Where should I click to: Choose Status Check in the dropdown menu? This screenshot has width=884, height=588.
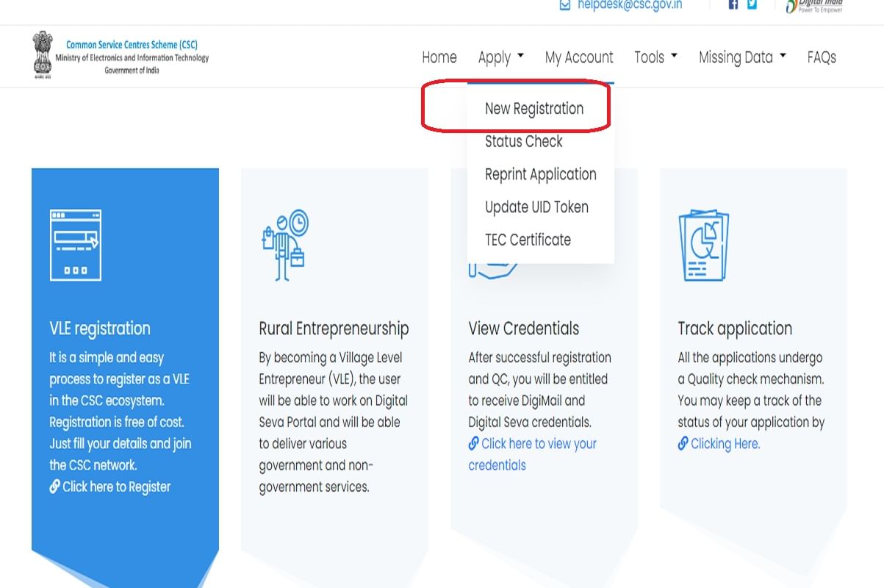click(523, 141)
